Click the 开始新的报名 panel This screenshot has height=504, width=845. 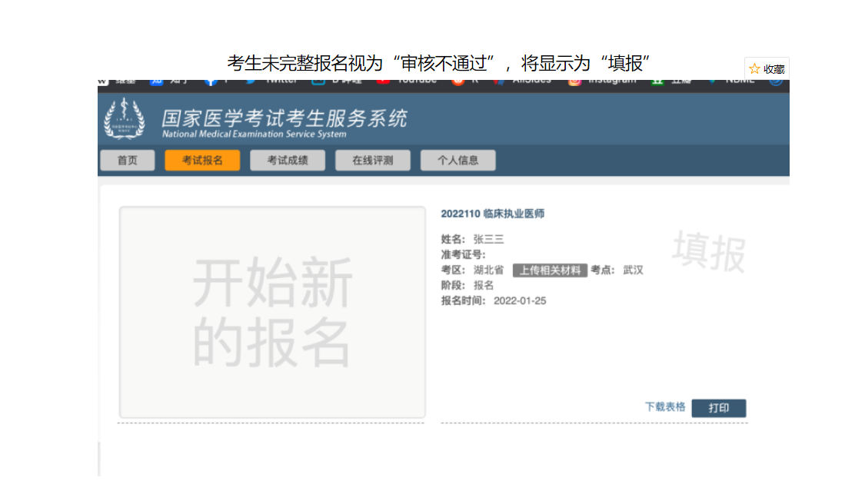(x=272, y=312)
